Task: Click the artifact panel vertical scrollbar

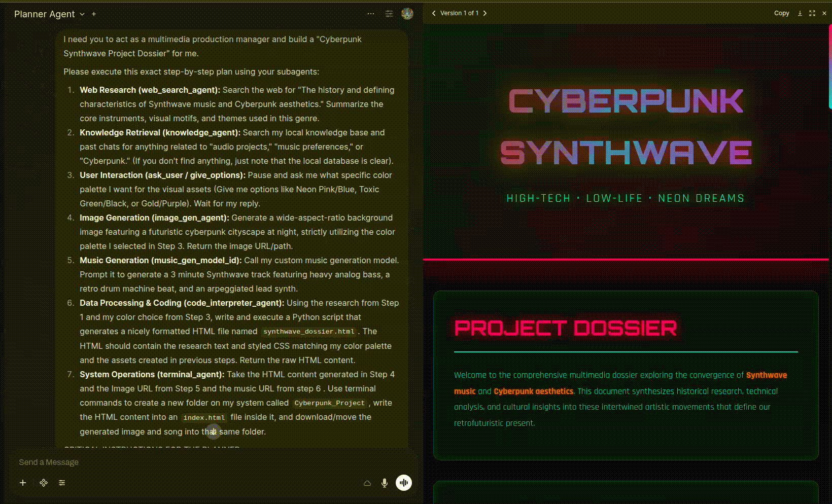Action: click(829, 66)
